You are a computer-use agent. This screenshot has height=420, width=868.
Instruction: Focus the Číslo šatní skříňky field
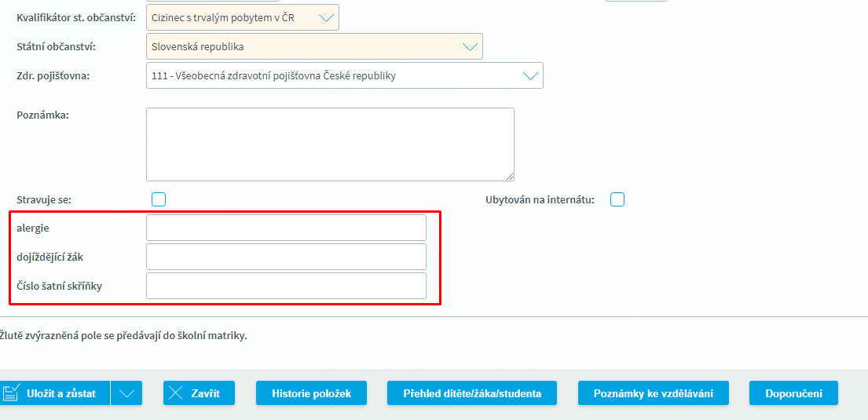286,286
